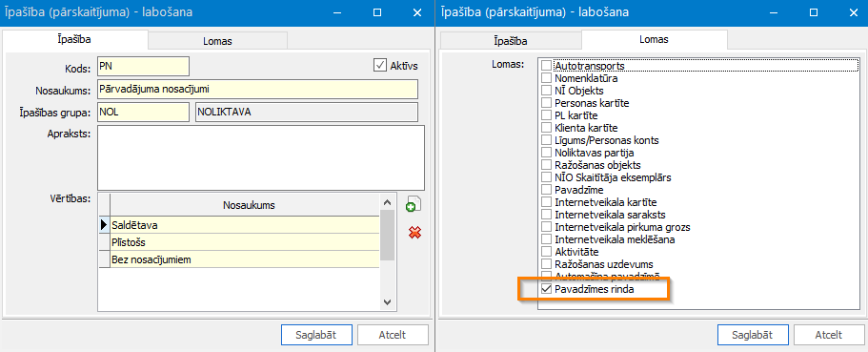
Task: Click the Nosaukums column header
Action: point(245,205)
